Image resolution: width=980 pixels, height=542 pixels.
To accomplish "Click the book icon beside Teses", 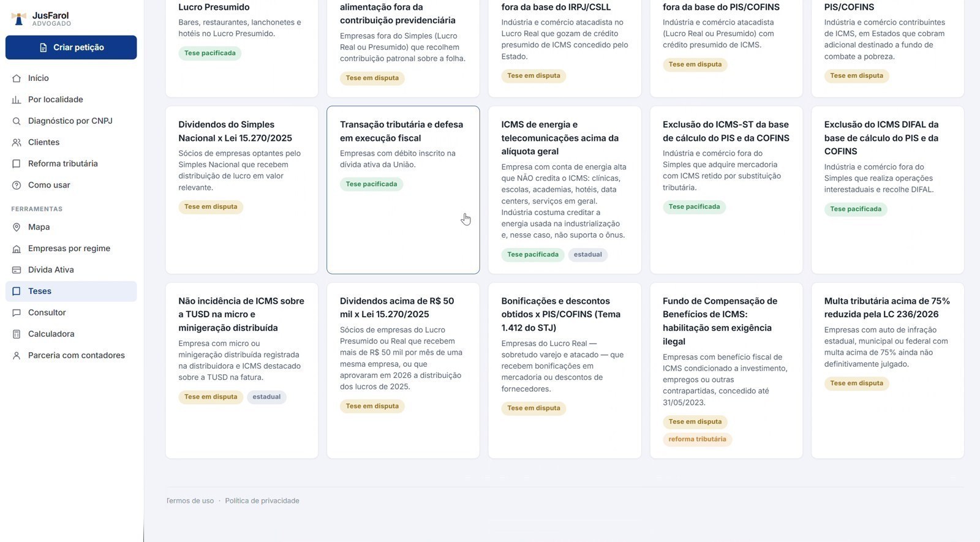I will pos(17,292).
